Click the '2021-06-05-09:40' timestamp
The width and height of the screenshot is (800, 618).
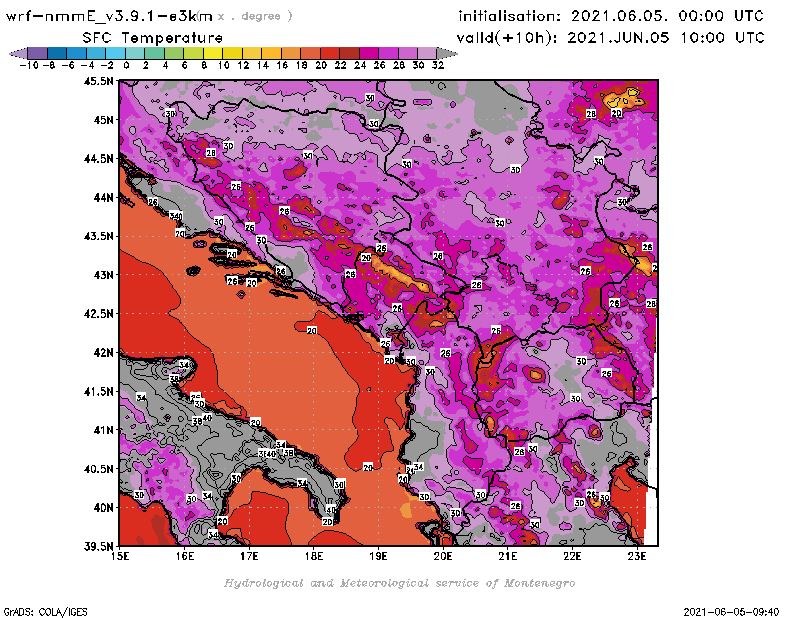tap(731, 611)
